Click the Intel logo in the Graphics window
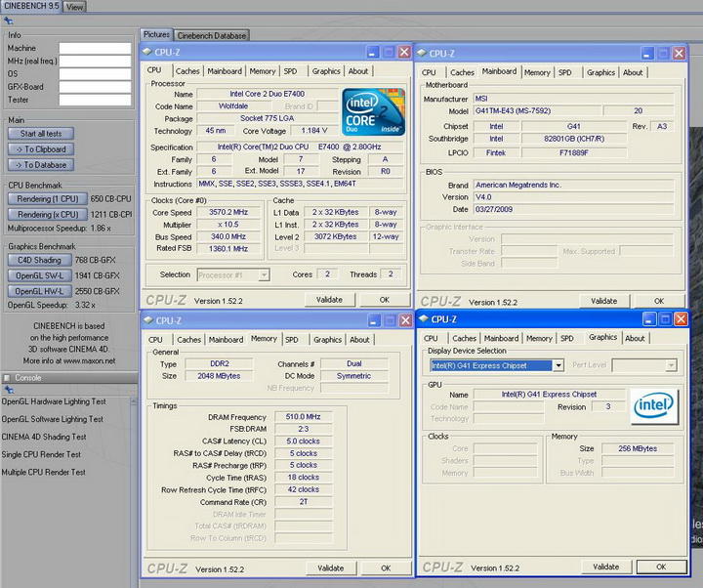 point(654,406)
